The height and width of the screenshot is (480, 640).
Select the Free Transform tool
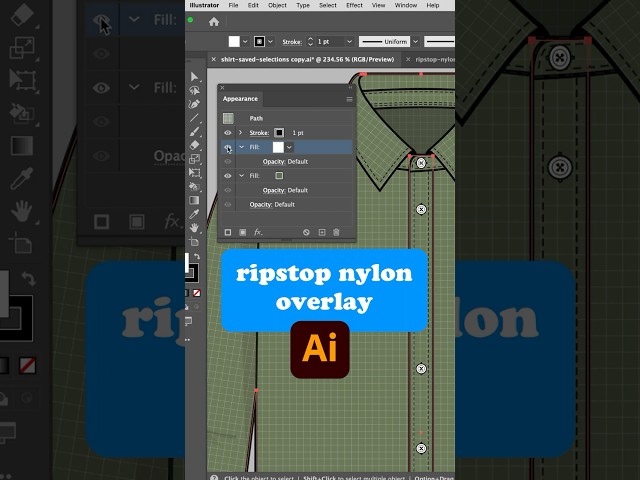pyautogui.click(x=195, y=173)
